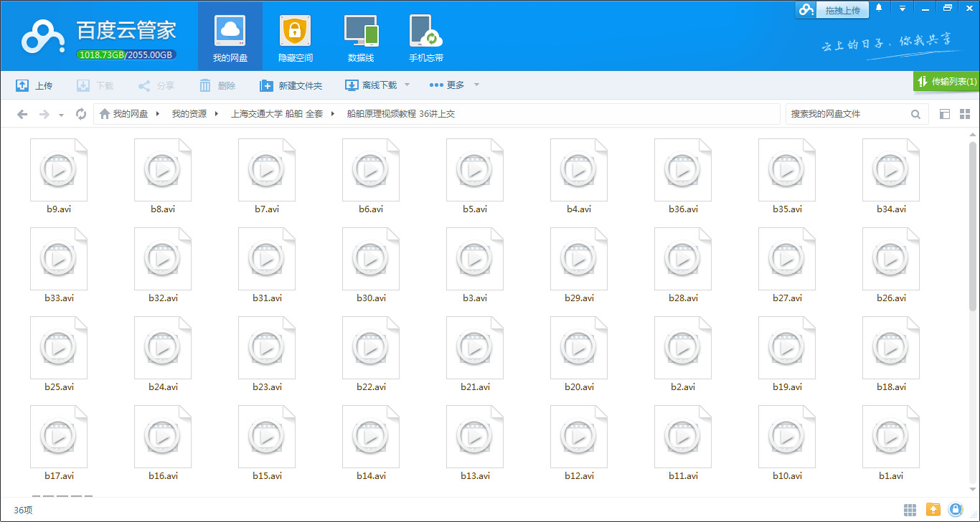Open the 我的网盘 tab
This screenshot has height=522, width=980.
point(230,37)
